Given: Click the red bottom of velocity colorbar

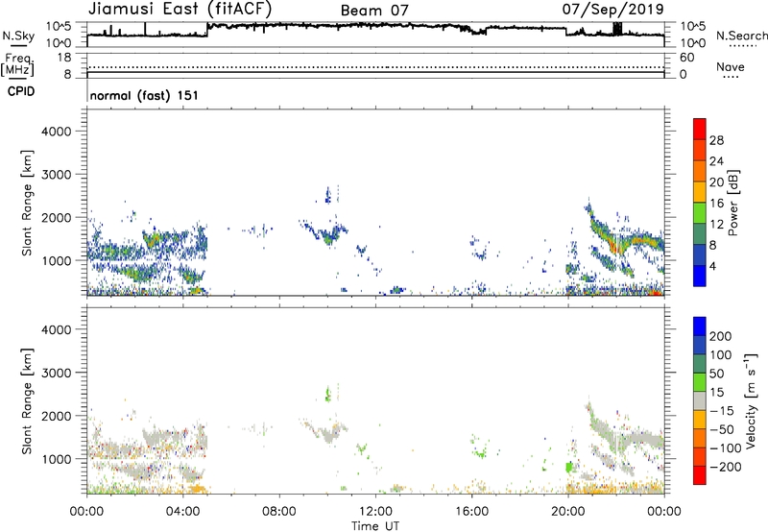Looking at the screenshot, I should coord(700,475).
